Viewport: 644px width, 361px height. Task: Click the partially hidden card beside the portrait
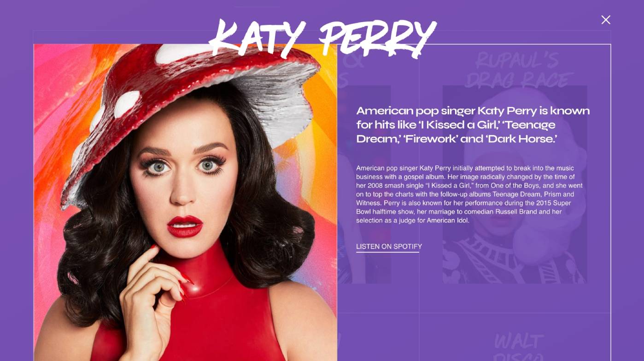[x=364, y=184]
